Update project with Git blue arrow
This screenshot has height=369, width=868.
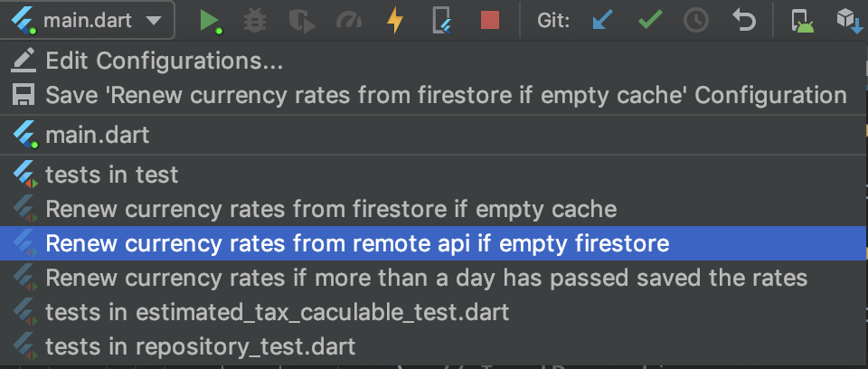coord(603,21)
